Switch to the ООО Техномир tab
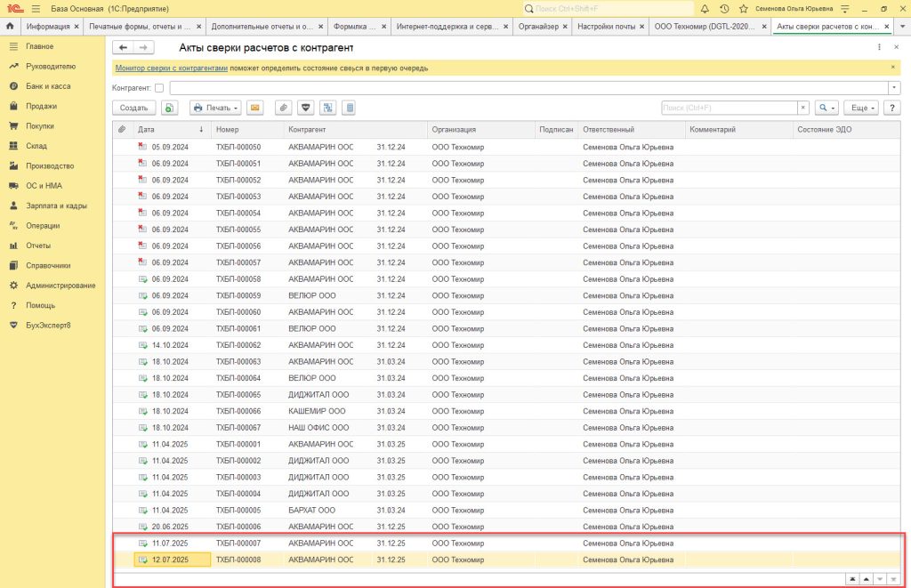The height and width of the screenshot is (588, 911). (x=705, y=27)
